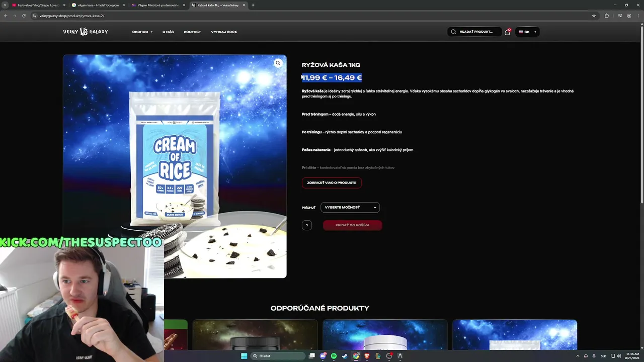Click the Pred tréningom description line
Image resolution: width=644 pixels, height=362 pixels.
point(339,114)
